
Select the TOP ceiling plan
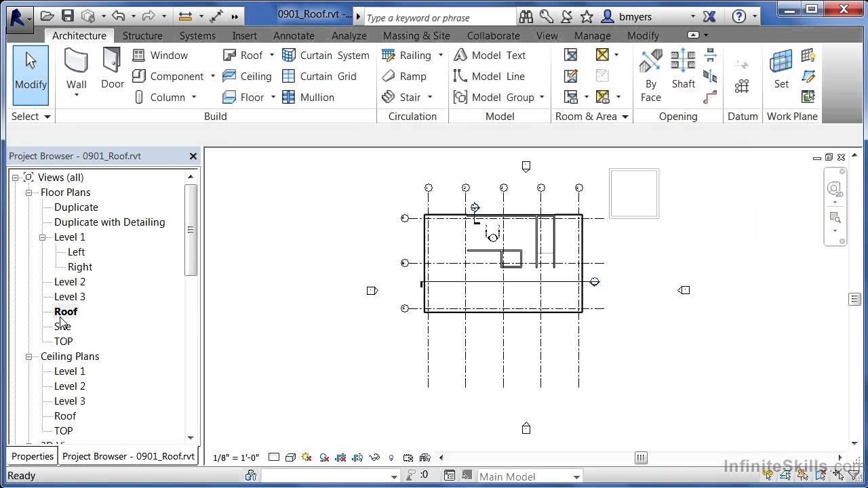[64, 431]
